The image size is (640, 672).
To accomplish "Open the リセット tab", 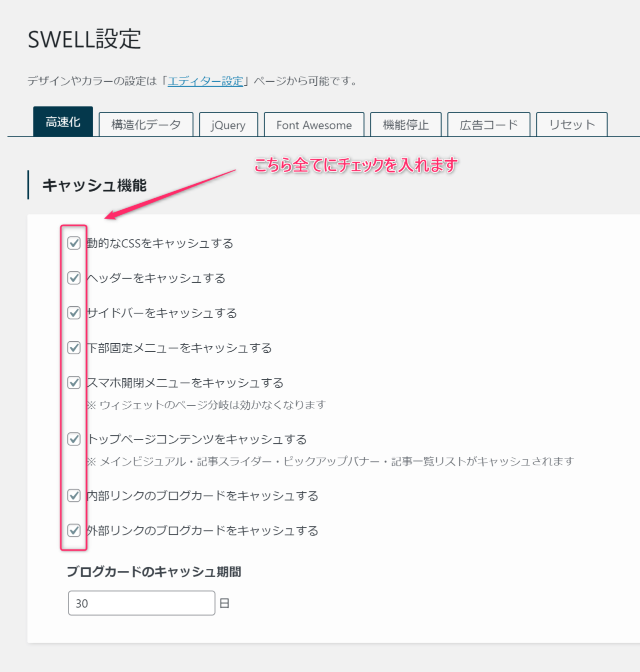I will [x=572, y=125].
